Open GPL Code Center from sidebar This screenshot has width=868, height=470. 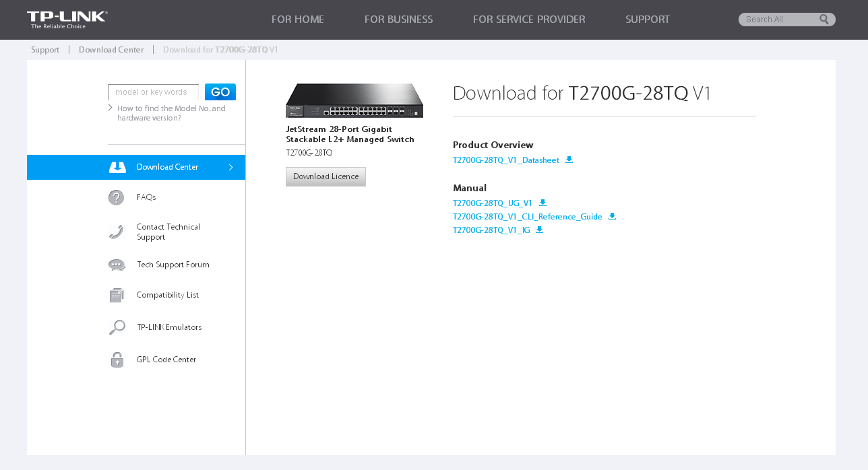(x=166, y=360)
